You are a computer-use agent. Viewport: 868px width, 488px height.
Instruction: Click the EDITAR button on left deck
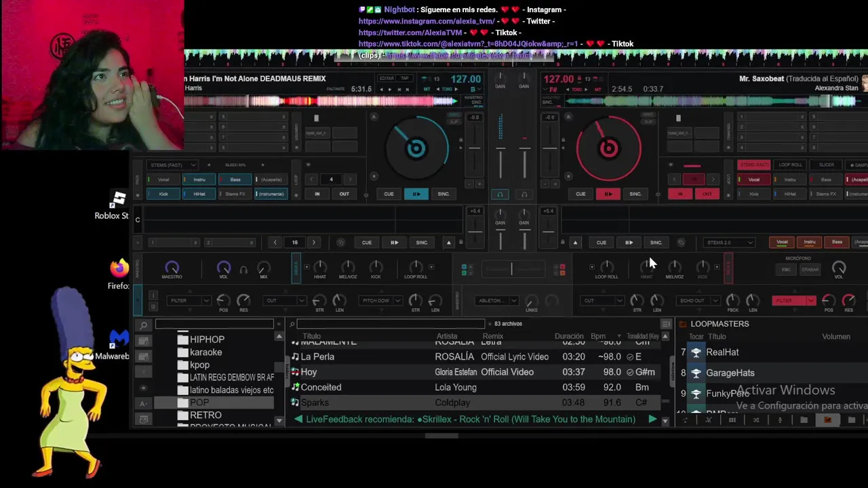(x=387, y=79)
